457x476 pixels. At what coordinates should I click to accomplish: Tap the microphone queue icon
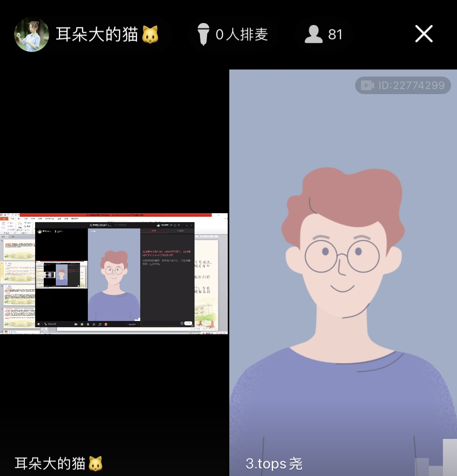203,34
